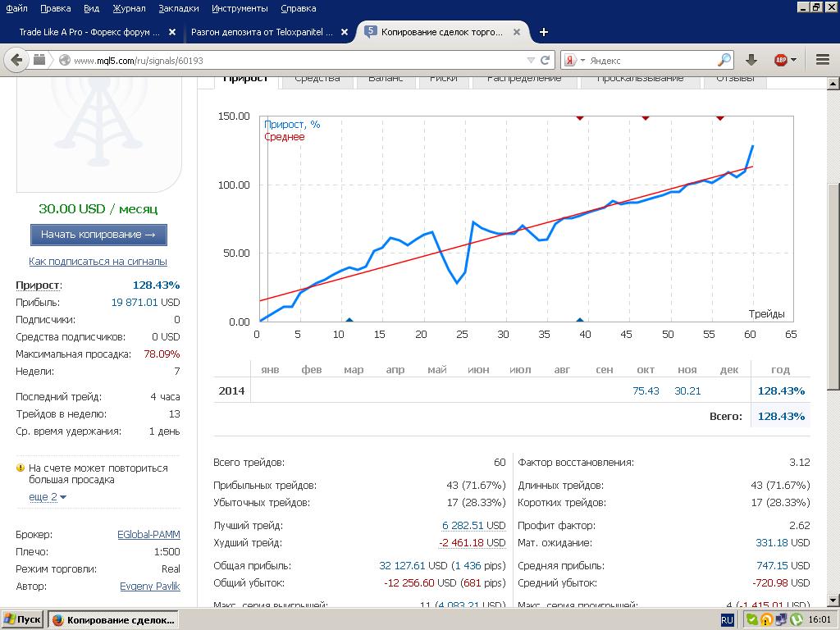Open the Справка menu
This screenshot has width=840, height=630.
point(299,8)
